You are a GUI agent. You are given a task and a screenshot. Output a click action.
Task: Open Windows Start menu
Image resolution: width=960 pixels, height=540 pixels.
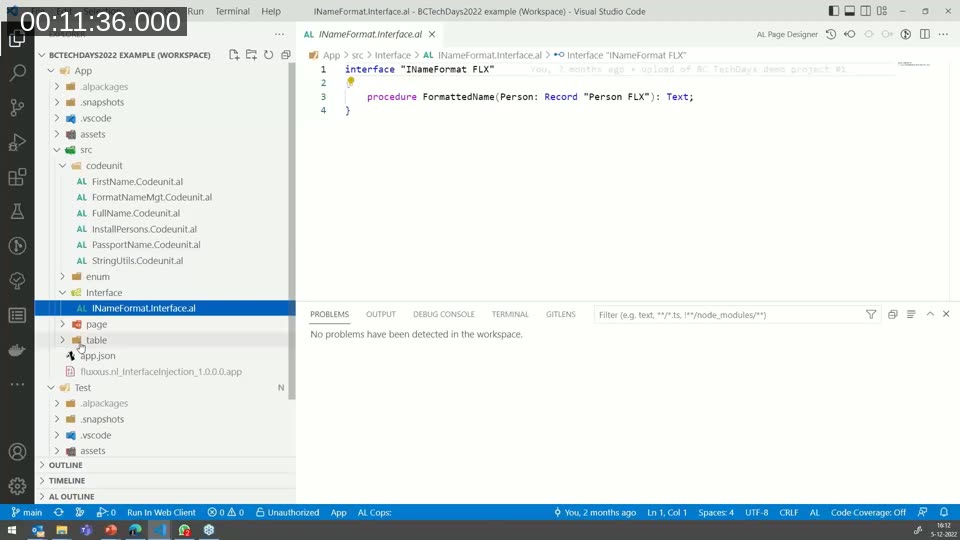click(x=12, y=530)
